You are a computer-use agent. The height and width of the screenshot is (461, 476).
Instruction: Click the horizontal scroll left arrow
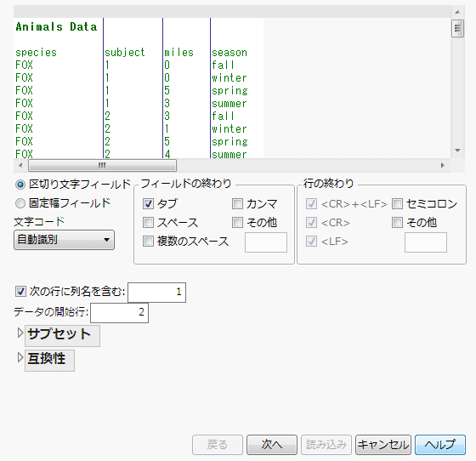(20, 166)
